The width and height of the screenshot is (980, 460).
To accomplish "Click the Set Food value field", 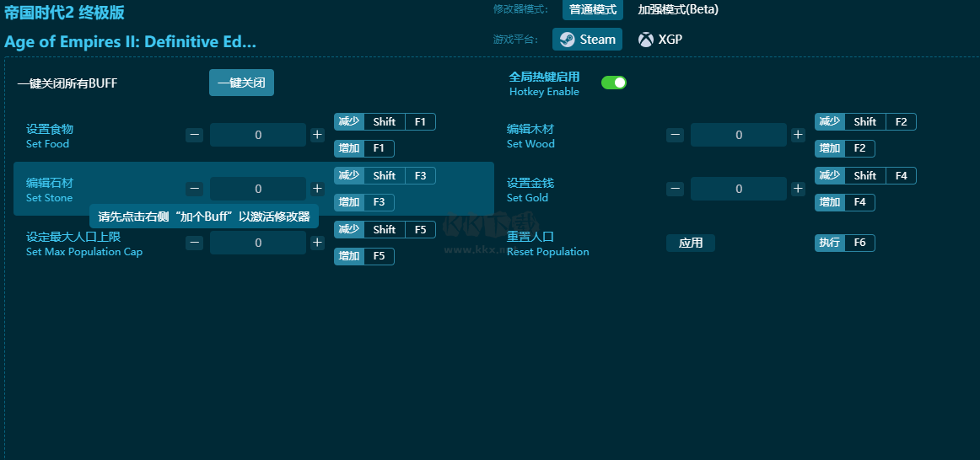I will tap(258, 135).
